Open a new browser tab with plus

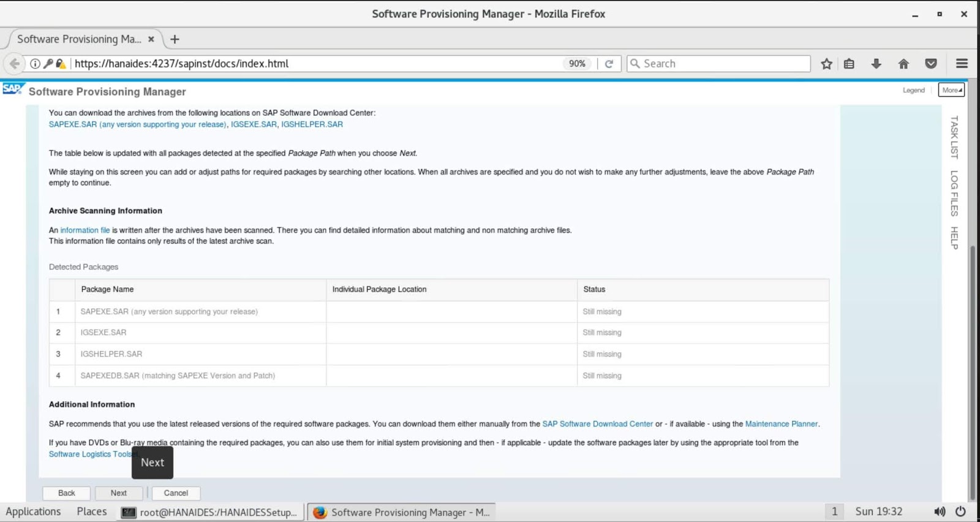tap(175, 39)
